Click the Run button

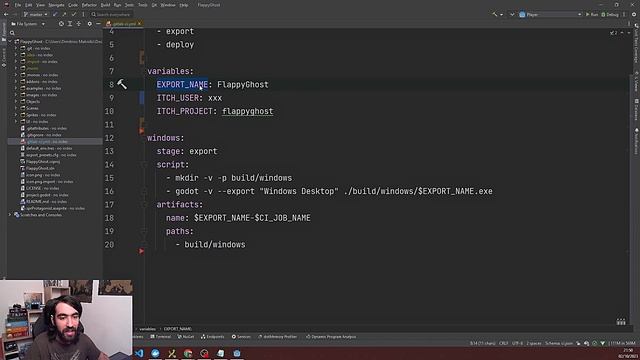point(592,14)
